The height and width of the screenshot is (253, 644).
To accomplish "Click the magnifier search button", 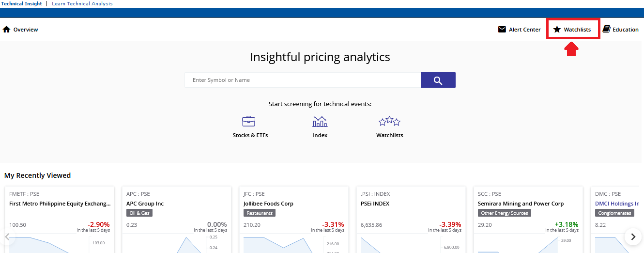I will click(438, 80).
